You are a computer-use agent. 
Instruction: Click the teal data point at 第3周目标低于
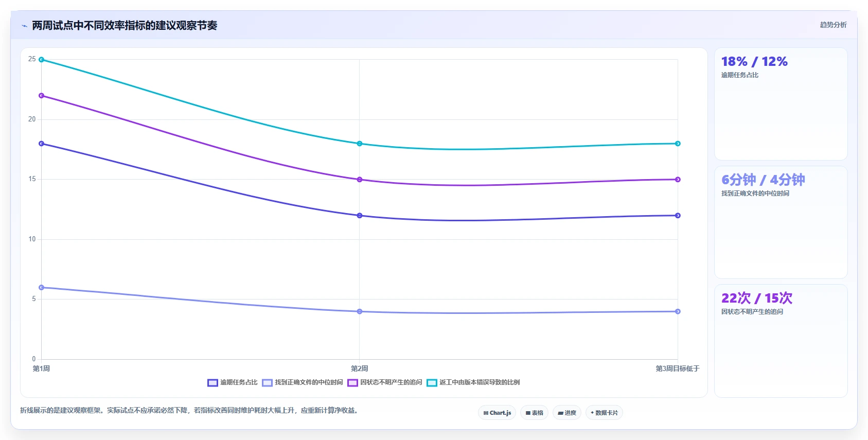click(x=678, y=144)
